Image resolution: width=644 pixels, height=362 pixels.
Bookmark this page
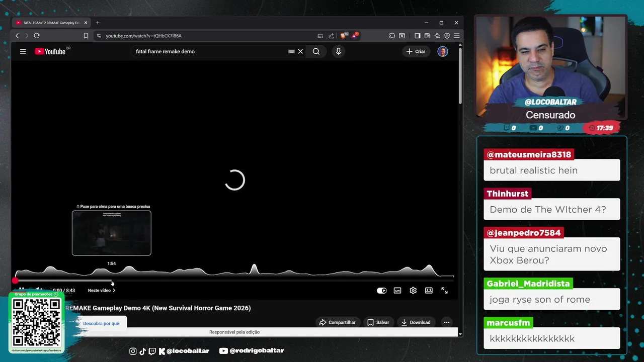[86, 36]
